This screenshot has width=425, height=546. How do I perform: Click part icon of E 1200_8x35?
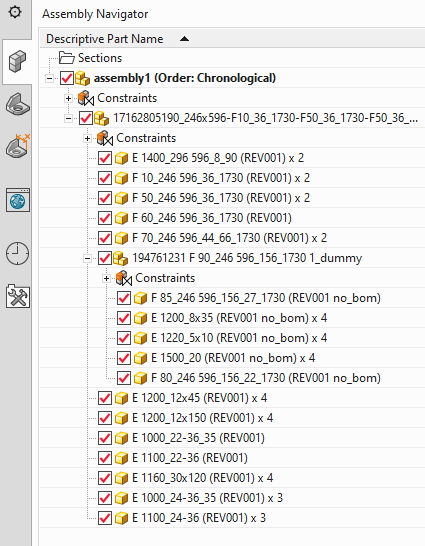pos(141,318)
